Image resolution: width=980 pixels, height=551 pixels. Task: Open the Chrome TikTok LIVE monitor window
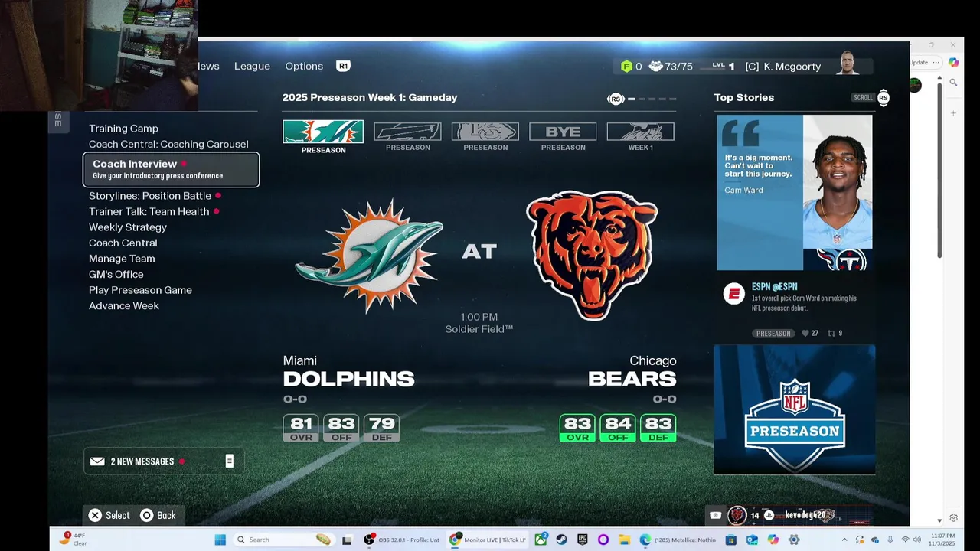[x=488, y=540]
